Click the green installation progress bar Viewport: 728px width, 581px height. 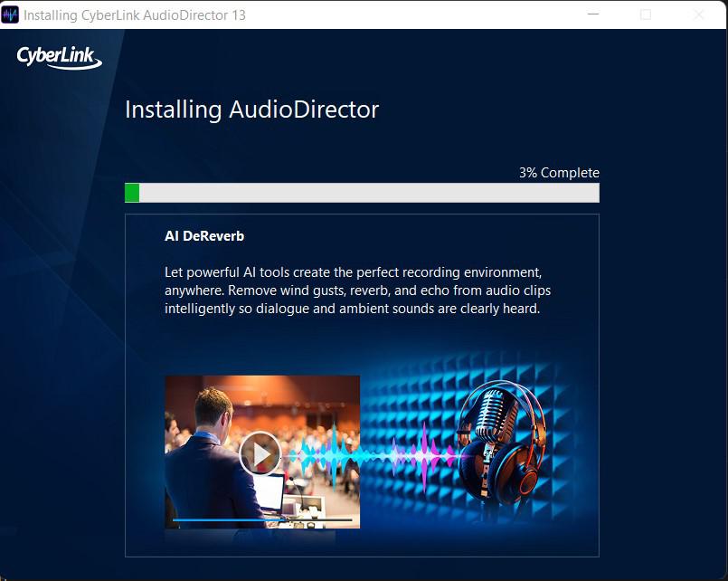pos(362,193)
